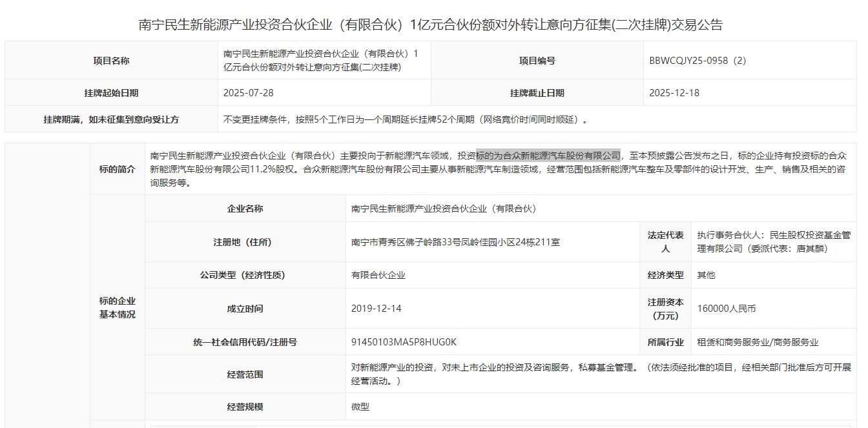Viewport: 868px width, 428px height.
Task: Select the scale value 微型
Action: (x=360, y=407)
